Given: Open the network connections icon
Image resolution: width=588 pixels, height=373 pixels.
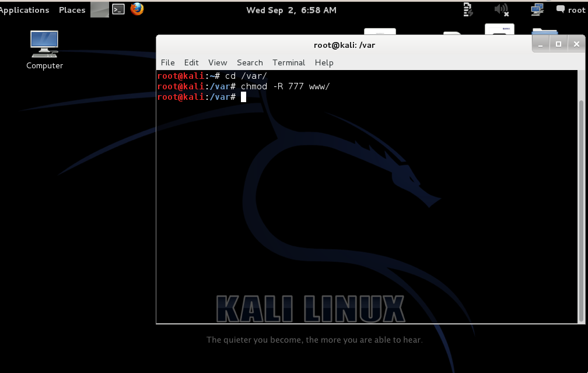Looking at the screenshot, I should pos(537,9).
